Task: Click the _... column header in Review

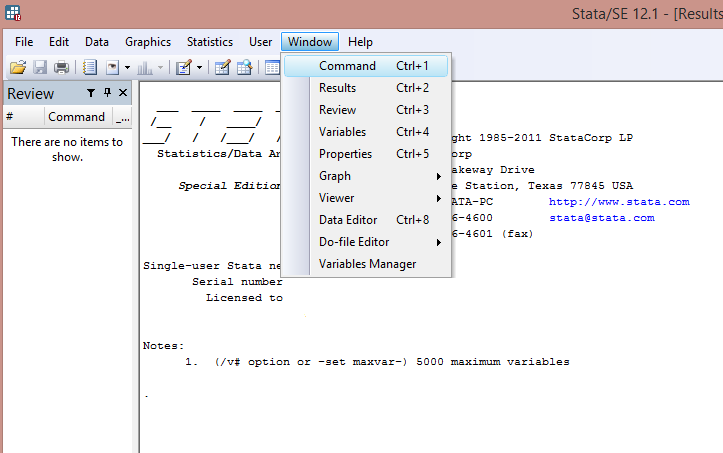Action: coord(123,117)
